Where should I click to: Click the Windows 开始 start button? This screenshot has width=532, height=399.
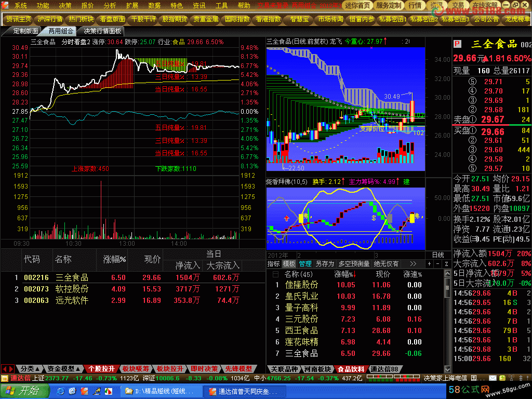point(24,391)
